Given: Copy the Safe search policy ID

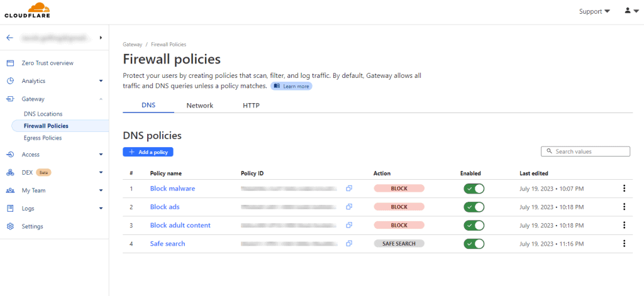Looking at the screenshot, I should [x=349, y=243].
